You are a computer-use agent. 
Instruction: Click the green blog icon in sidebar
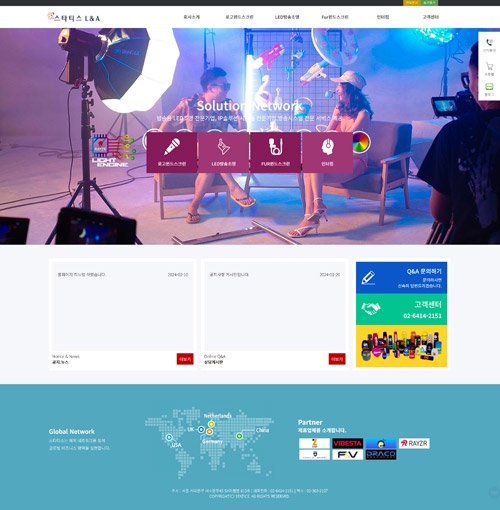pyautogui.click(x=489, y=89)
